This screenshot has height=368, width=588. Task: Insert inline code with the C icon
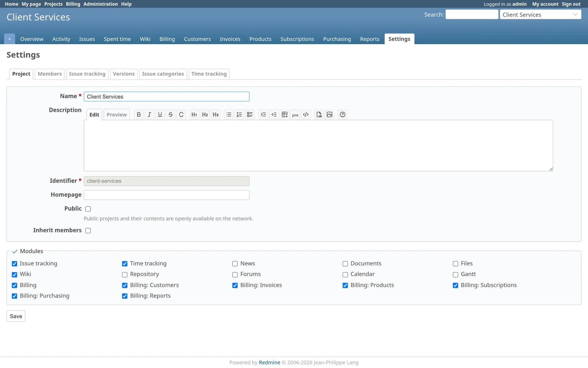coord(181,114)
